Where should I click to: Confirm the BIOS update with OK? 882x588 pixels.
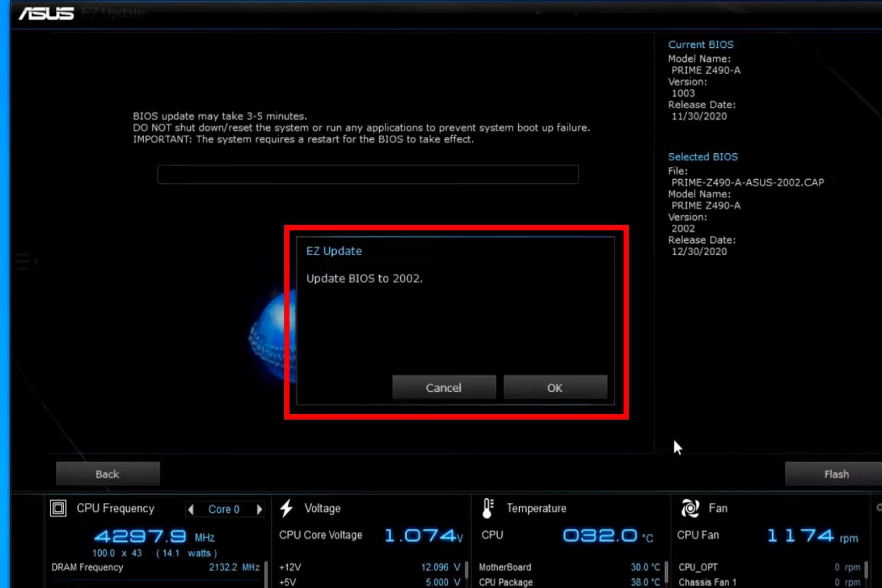(x=555, y=387)
